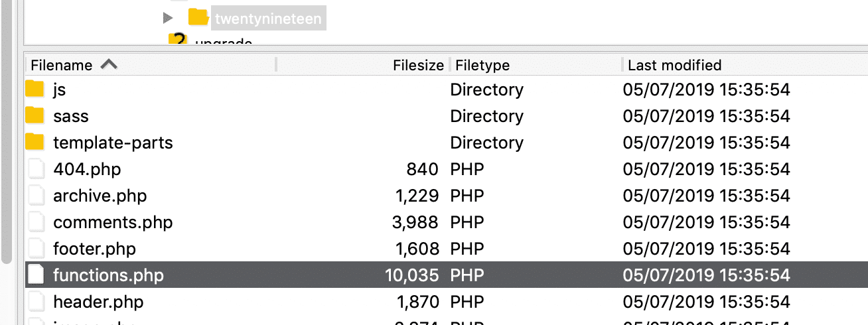The width and height of the screenshot is (868, 325).
Task: Click the twentynineteen folder icon in tree
Action: point(198,18)
